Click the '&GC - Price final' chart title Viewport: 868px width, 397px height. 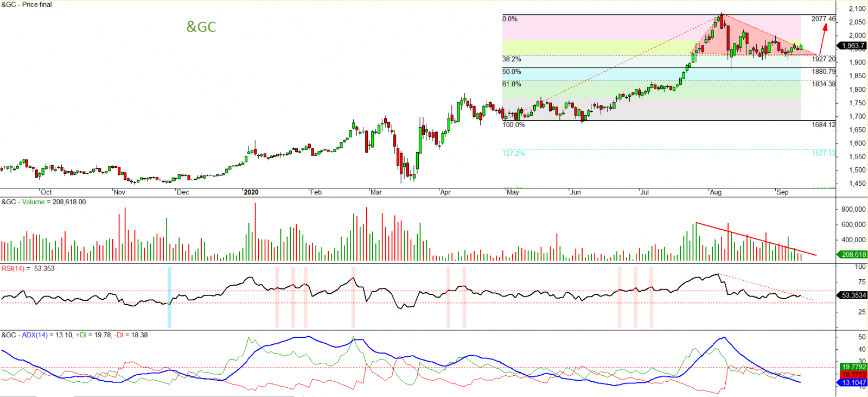pyautogui.click(x=27, y=4)
